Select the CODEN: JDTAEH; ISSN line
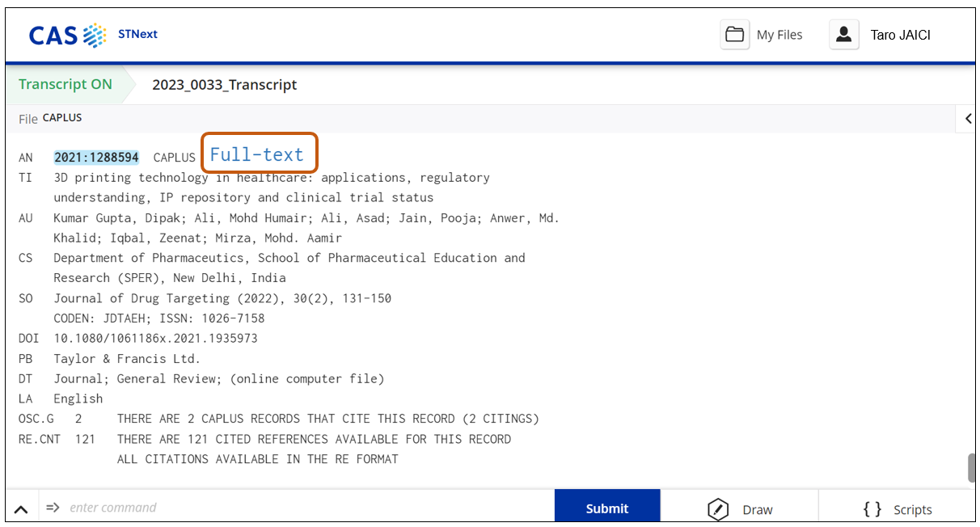The height and width of the screenshot is (527, 980). 159,318
